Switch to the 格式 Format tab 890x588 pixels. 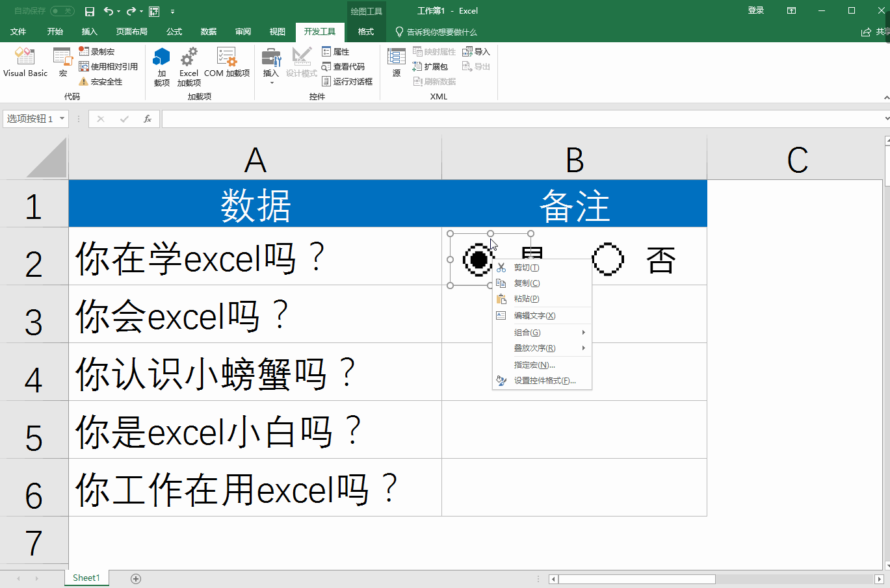click(x=366, y=32)
